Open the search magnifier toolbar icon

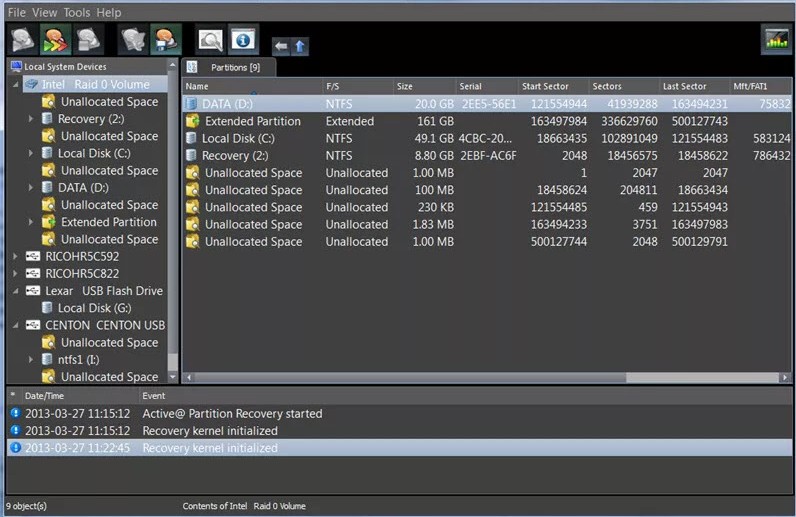point(211,40)
